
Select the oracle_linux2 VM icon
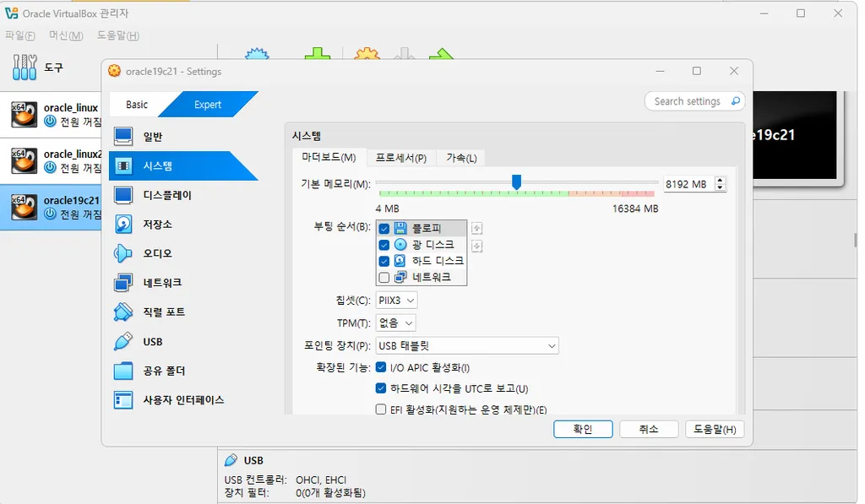point(24,160)
